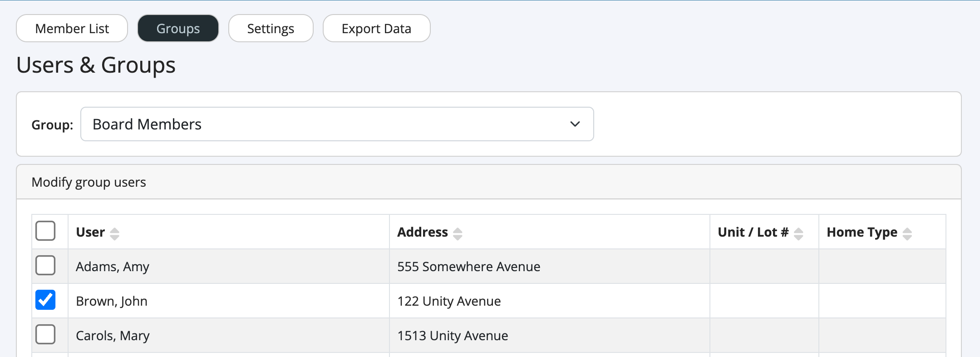Viewport: 980px width, 357px height.
Task: Check the box for Adams, Amy
Action: (45, 265)
